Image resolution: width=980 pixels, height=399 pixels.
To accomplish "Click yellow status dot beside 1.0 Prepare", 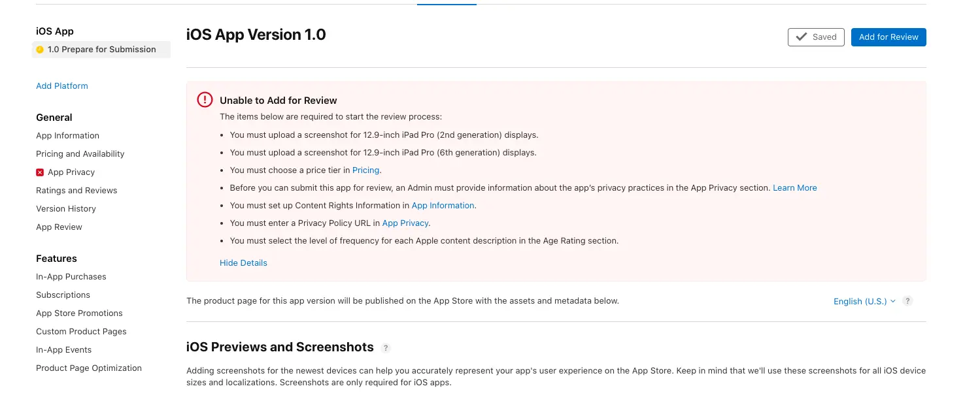I will 40,50.
